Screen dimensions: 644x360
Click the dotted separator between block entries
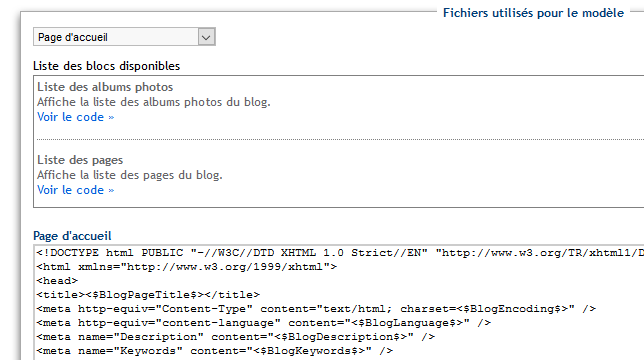point(340,140)
